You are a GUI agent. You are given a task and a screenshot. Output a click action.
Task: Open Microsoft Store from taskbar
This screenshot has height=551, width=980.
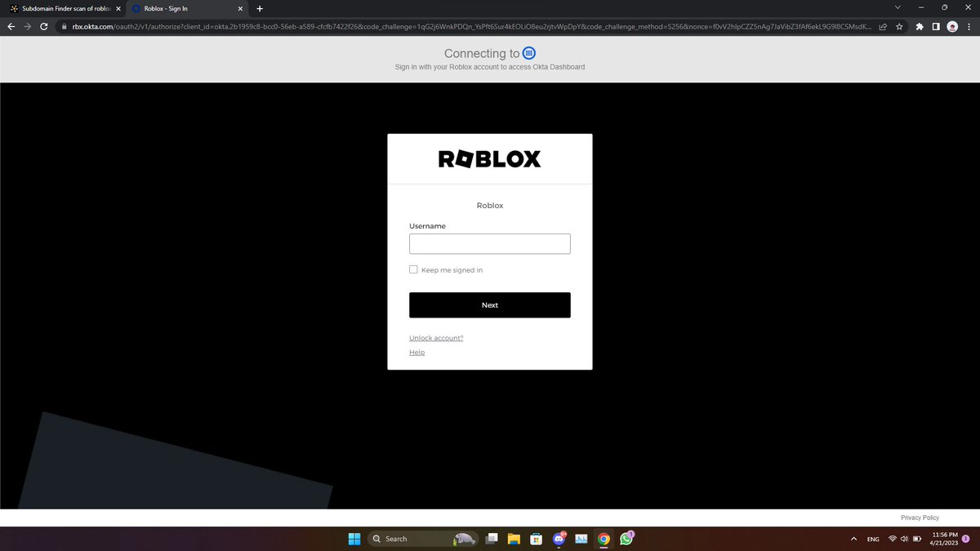pos(537,539)
